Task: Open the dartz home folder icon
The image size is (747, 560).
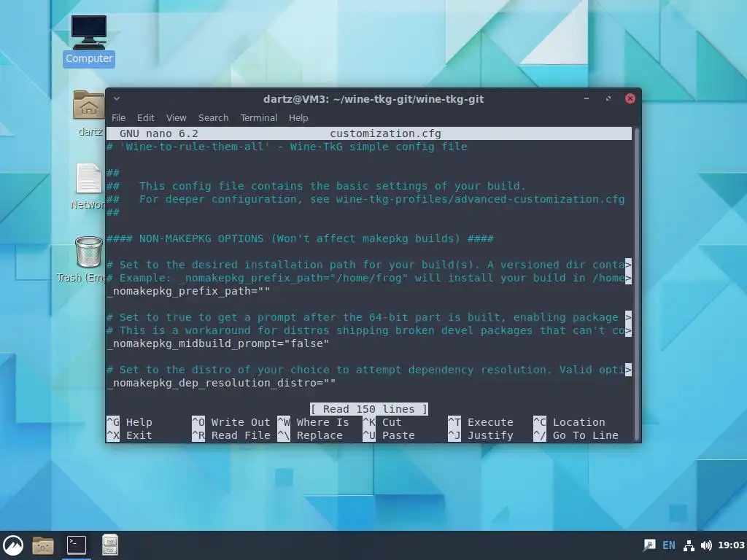Action: point(88,113)
